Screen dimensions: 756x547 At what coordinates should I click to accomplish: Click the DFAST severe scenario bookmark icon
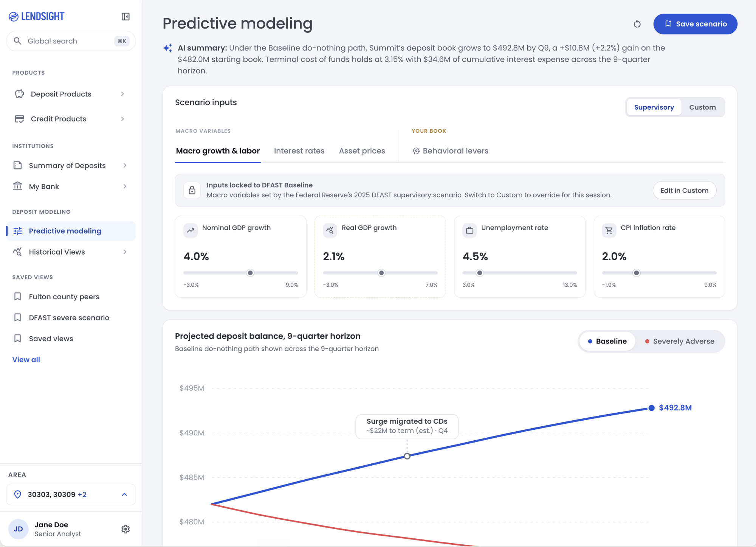pos(18,317)
